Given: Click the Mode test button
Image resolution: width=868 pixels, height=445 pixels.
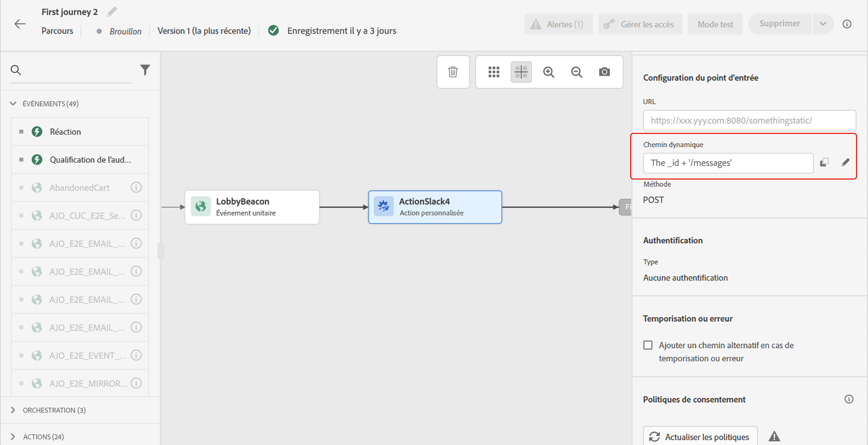Looking at the screenshot, I should click(715, 24).
